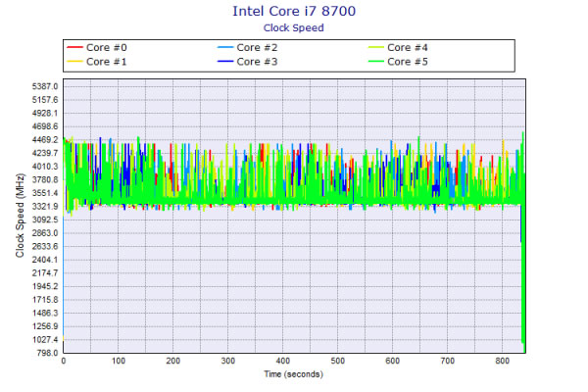Click the 100 tick on the time axis

click(119, 361)
